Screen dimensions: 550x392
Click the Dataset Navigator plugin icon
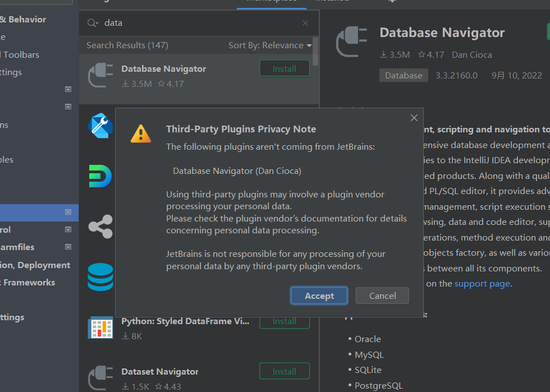coord(101,378)
